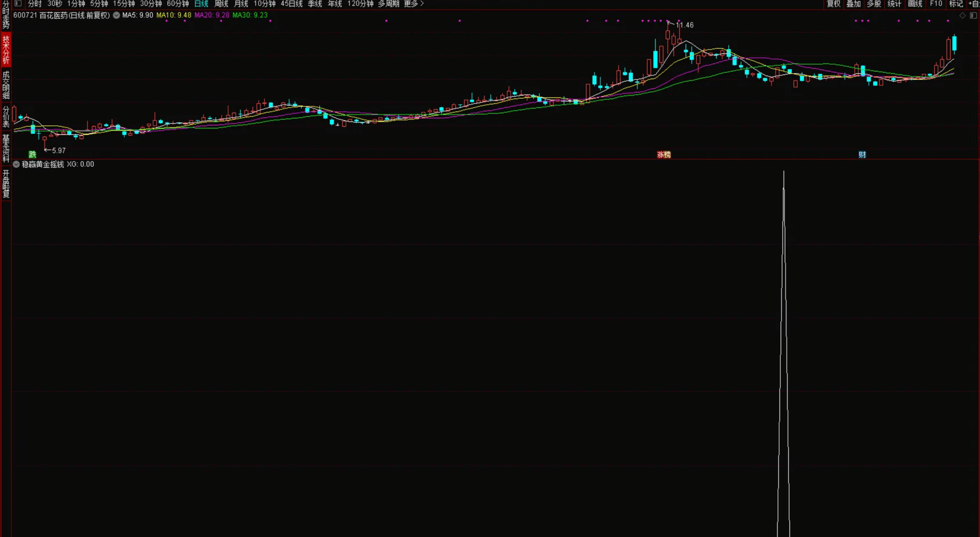Switch to the 60分钟 period tab
Screen dimensions: 980x537
tap(178, 4)
